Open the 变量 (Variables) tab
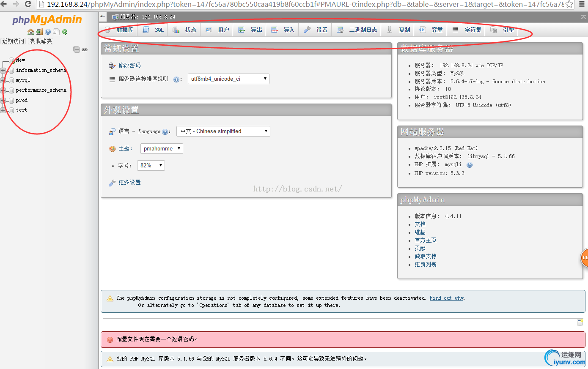 [431, 30]
